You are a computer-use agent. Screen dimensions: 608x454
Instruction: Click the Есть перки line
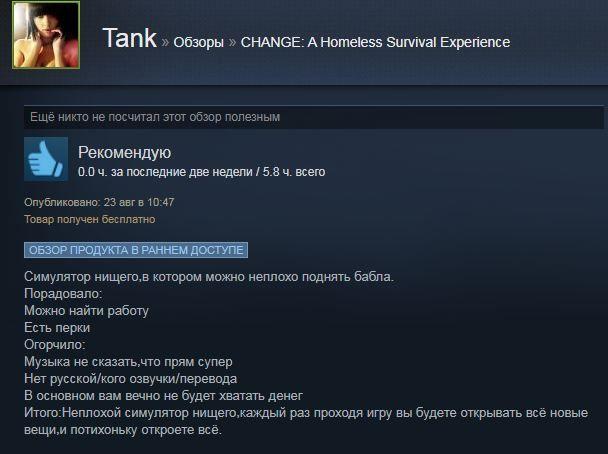(x=57, y=328)
